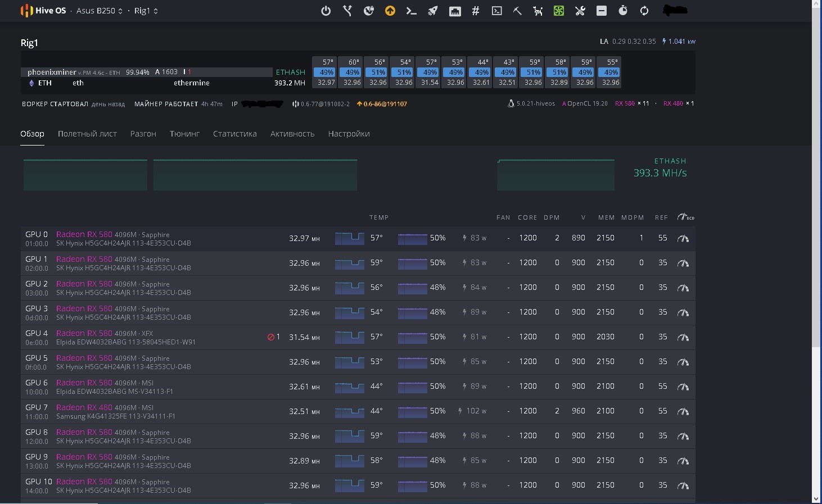Click GPU 7 power draw 102 w
822x504 pixels.
point(473,411)
